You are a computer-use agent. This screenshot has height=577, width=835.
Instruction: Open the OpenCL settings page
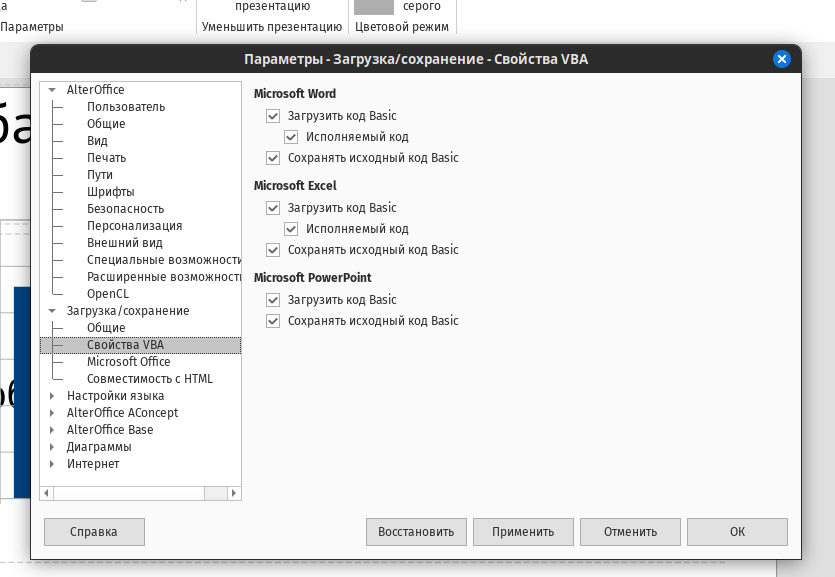pos(108,294)
